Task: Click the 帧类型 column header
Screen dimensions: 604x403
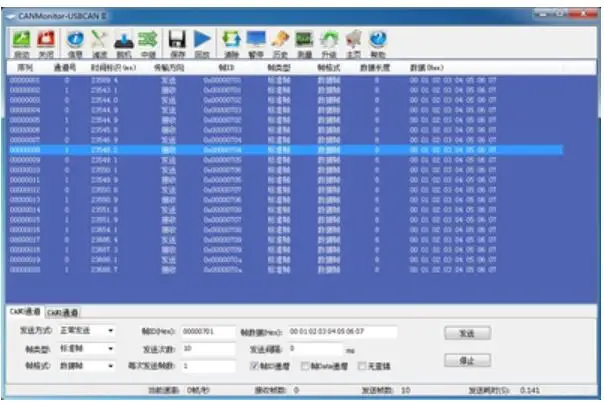Action: 279,68
